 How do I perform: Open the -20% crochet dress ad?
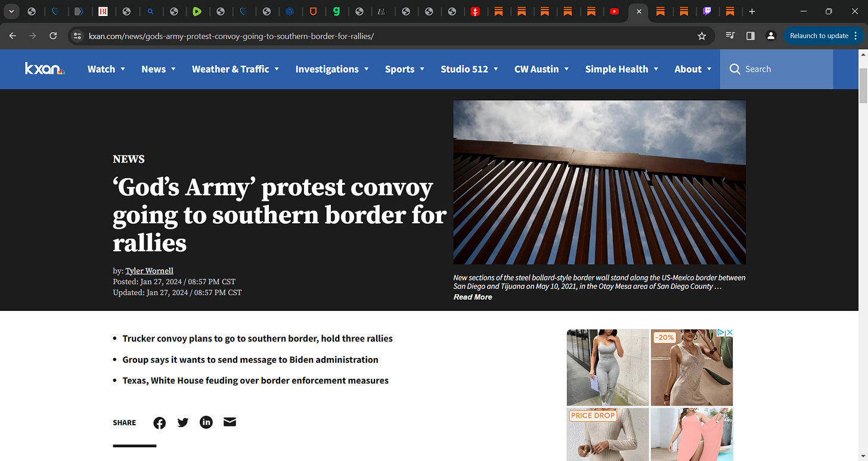(692, 367)
